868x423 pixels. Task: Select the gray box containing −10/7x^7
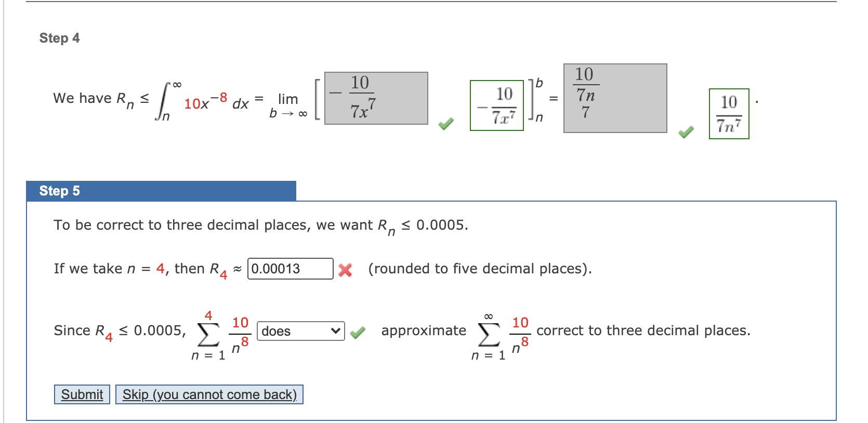[375, 98]
